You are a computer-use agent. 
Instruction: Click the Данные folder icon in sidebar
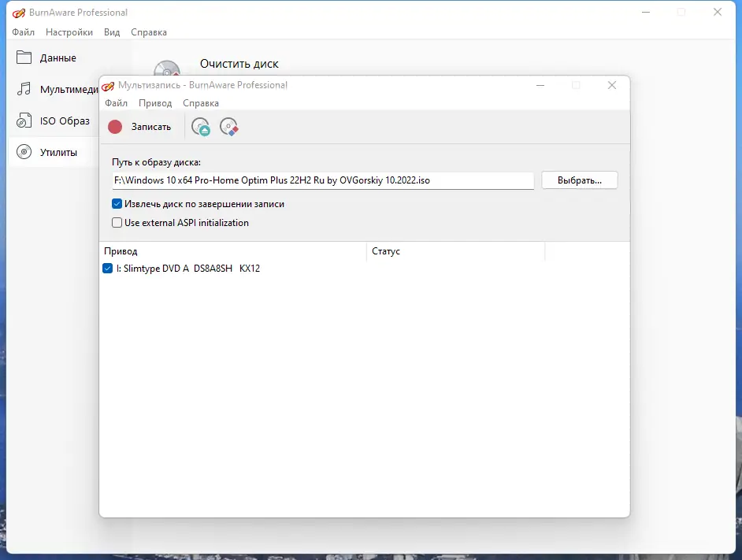pyautogui.click(x=24, y=57)
